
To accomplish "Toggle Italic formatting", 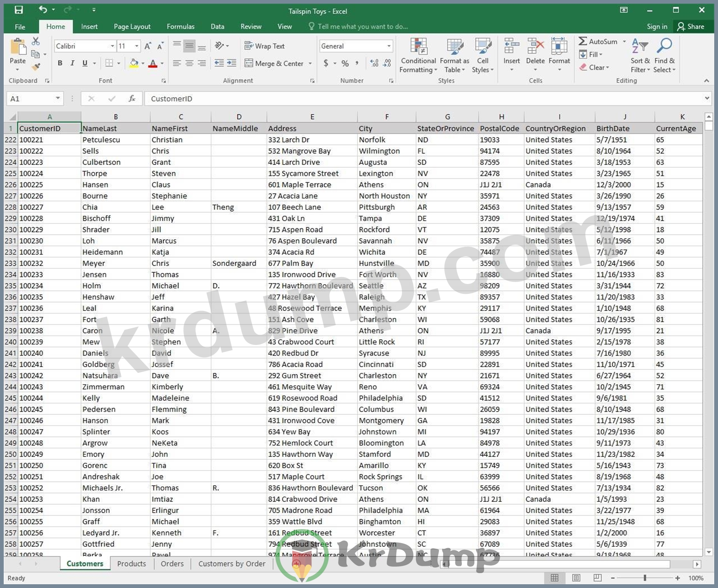I will point(72,63).
